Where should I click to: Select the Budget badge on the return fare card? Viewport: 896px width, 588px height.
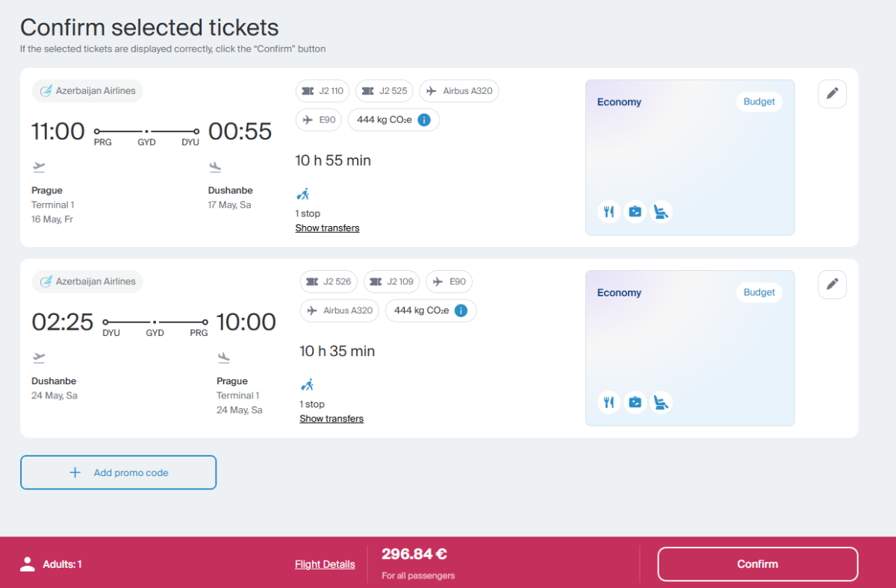pos(759,293)
